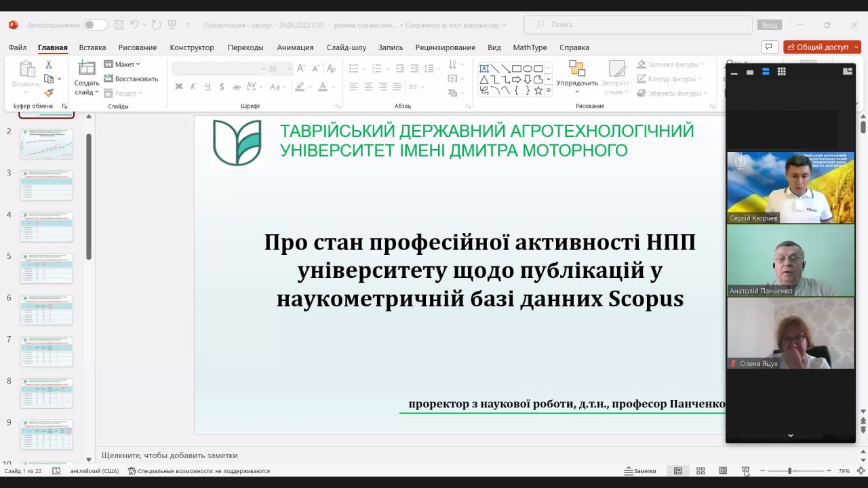Click the zoom slider handle
Viewport: 868px width, 488px height.
789,471
